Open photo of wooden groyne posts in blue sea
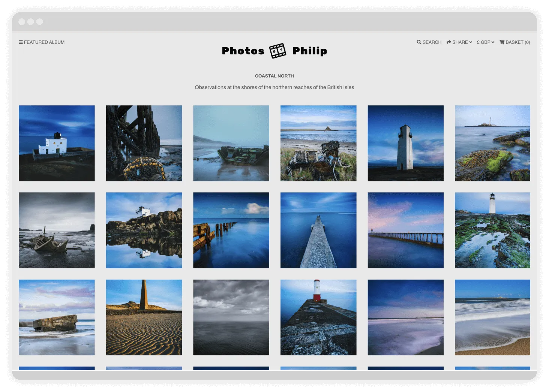This screenshot has width=549, height=392. pyautogui.click(x=231, y=230)
